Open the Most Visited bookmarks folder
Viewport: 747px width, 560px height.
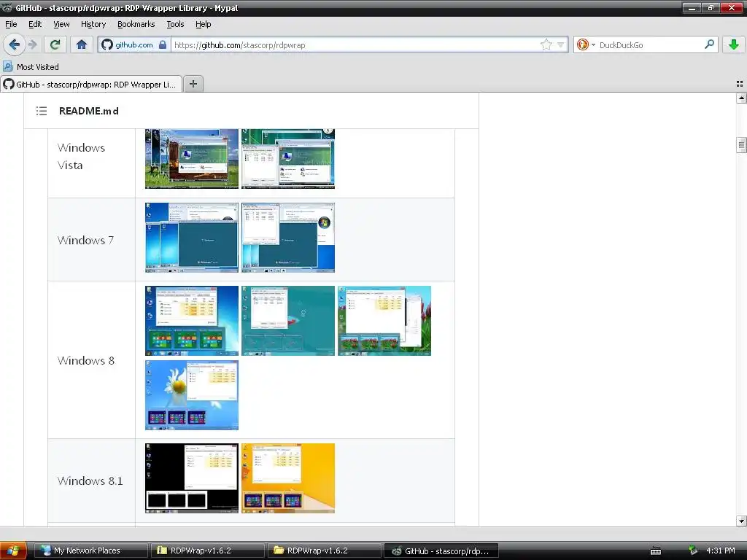(31, 66)
